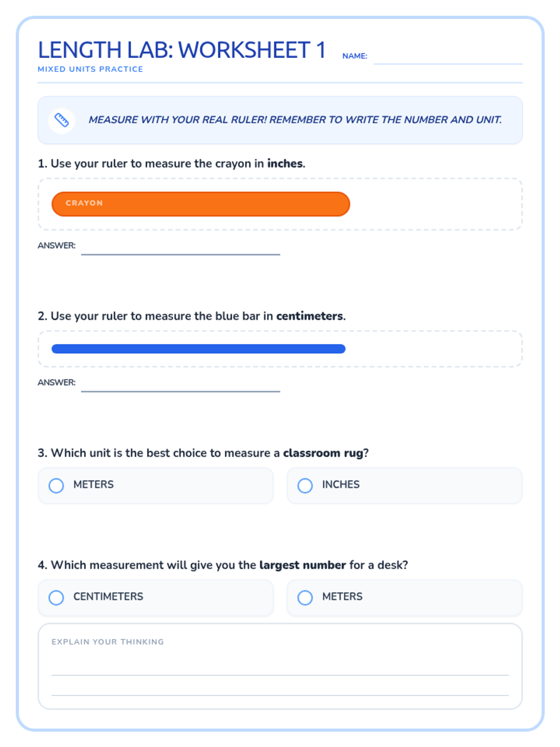Click the "EXPLAIN YOUR THINKING" label
The image size is (560, 747).
108,642
